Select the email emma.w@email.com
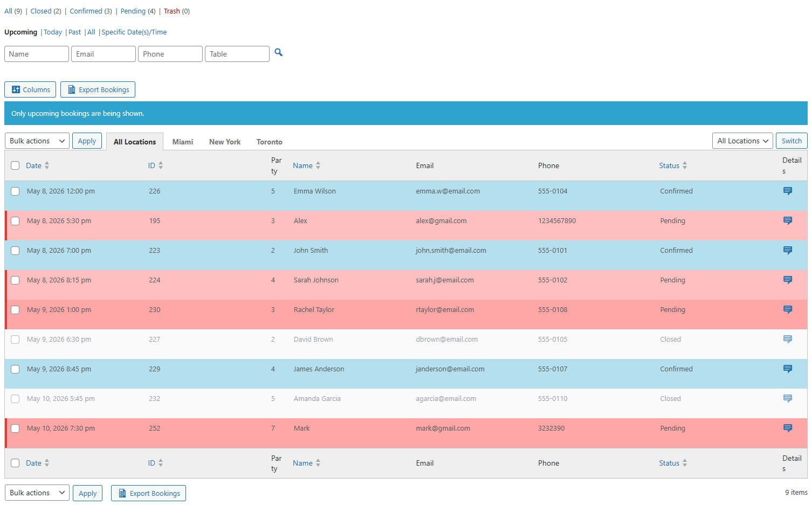The height and width of the screenshot is (505, 812). (448, 191)
